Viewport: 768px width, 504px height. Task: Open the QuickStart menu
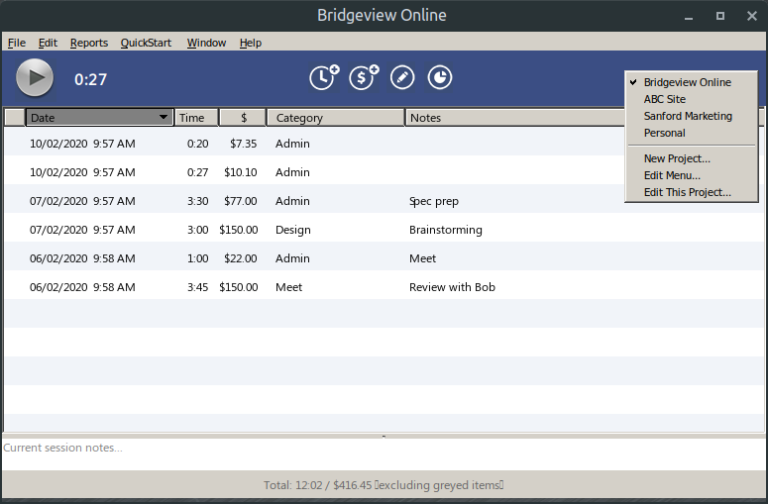146,43
